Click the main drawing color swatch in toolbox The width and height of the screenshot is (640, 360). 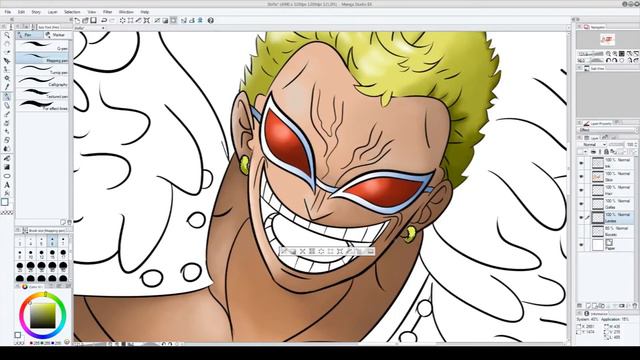tap(4, 202)
